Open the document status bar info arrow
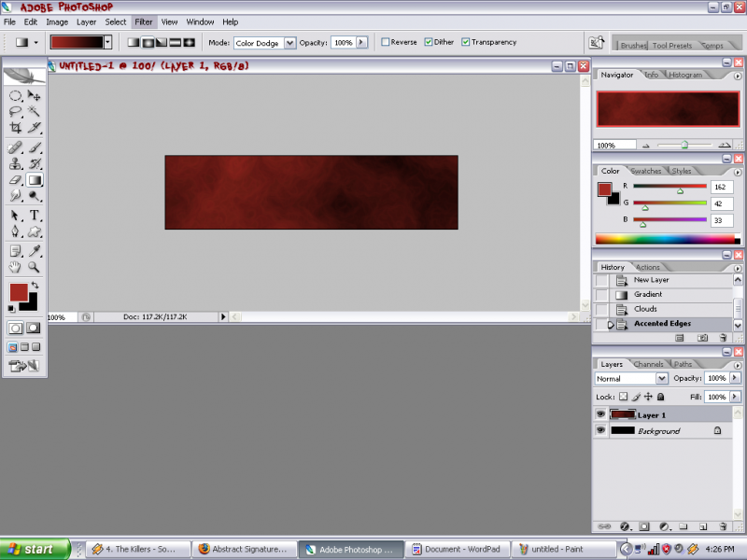 [223, 316]
